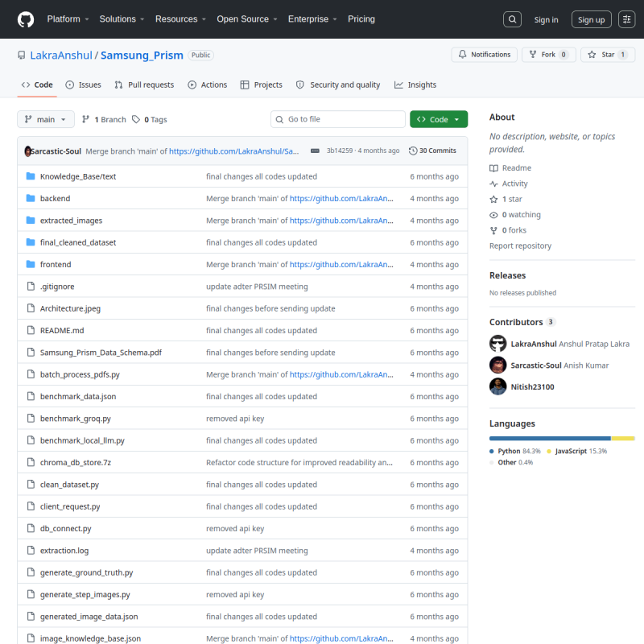
Task: Open the Security and quality tab
Action: (x=338, y=85)
